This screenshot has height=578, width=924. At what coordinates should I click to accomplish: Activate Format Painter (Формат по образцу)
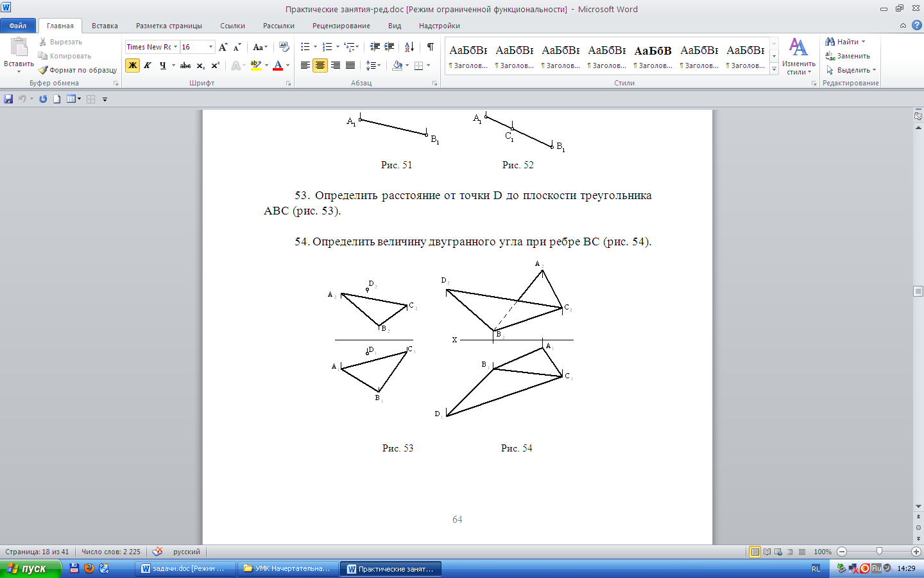point(78,70)
